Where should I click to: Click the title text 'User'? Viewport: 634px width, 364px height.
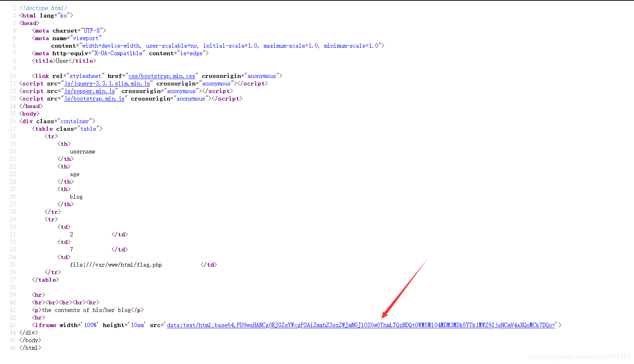pos(62,61)
